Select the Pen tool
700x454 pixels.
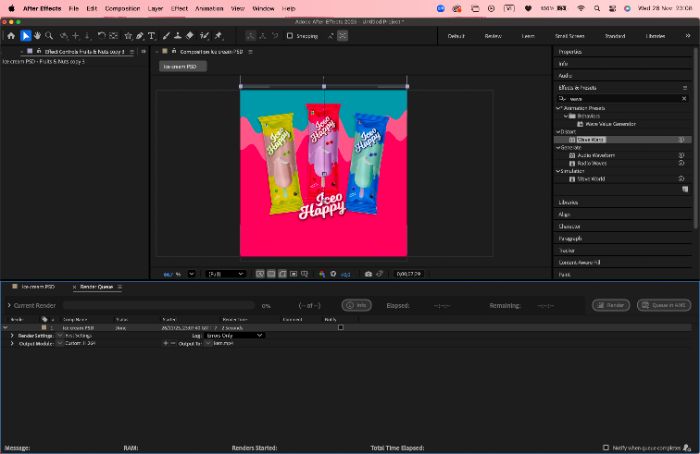[x=140, y=36]
